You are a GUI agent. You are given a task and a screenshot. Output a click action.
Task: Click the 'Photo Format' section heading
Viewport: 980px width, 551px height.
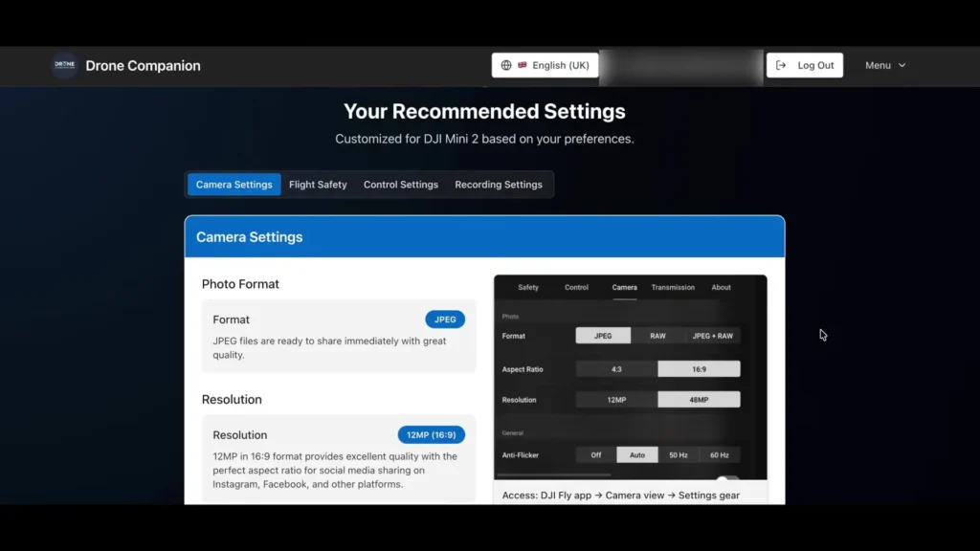pyautogui.click(x=240, y=283)
